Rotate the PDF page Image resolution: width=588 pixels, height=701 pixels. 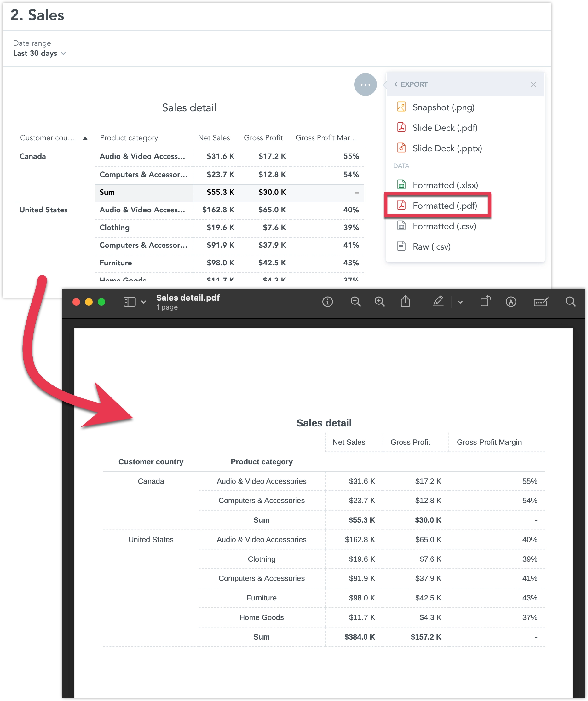[485, 301]
